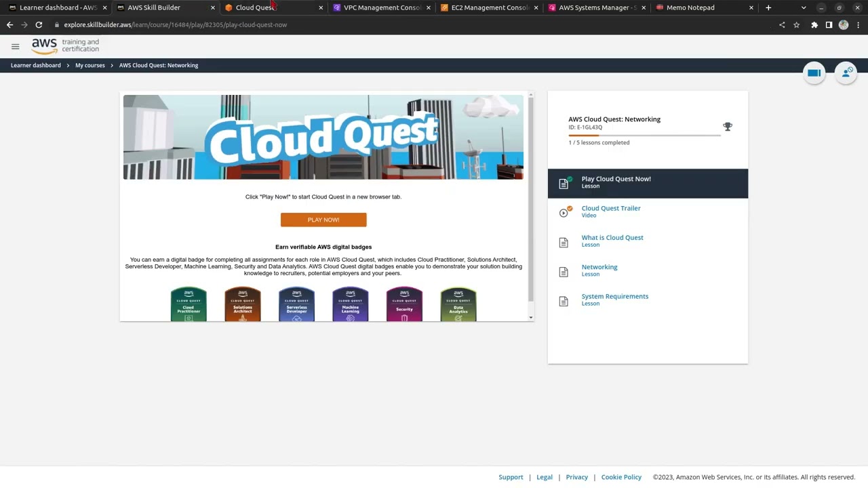Click the browser back arrow

pyautogui.click(x=9, y=25)
